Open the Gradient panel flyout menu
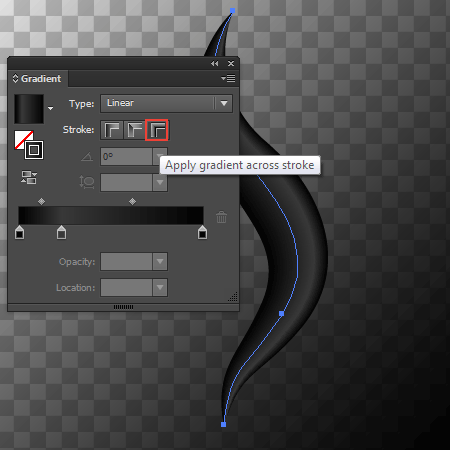The width and height of the screenshot is (450, 450). pos(228,78)
